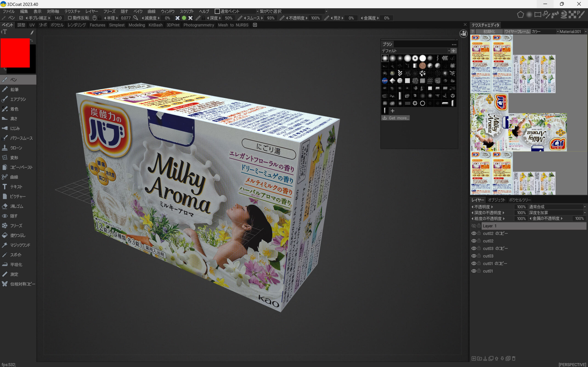Select the スポイト color picker tool
Screen dimensions: 588x367
click(x=16, y=255)
